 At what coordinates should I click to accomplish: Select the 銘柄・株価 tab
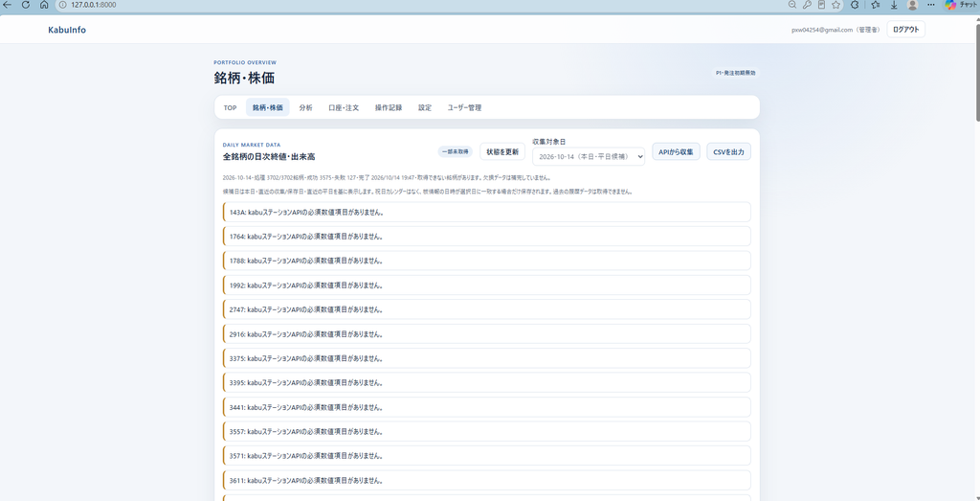pos(268,107)
